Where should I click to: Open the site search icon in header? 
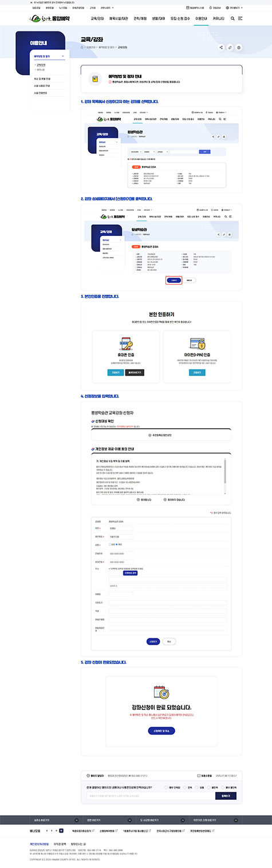click(x=232, y=18)
